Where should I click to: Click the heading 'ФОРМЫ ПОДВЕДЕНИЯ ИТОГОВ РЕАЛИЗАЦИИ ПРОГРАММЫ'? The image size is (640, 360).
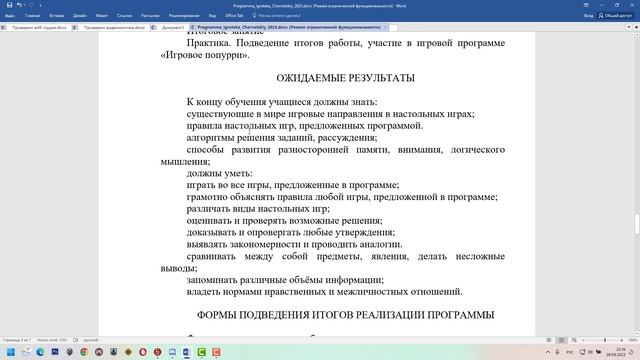[345, 315]
